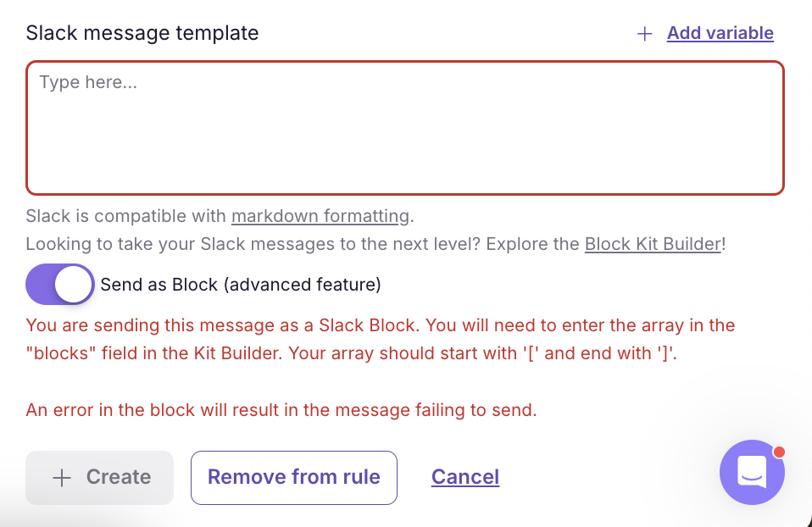
Task: Select the chat bubble icon bottom right
Action: pyautogui.click(x=752, y=473)
